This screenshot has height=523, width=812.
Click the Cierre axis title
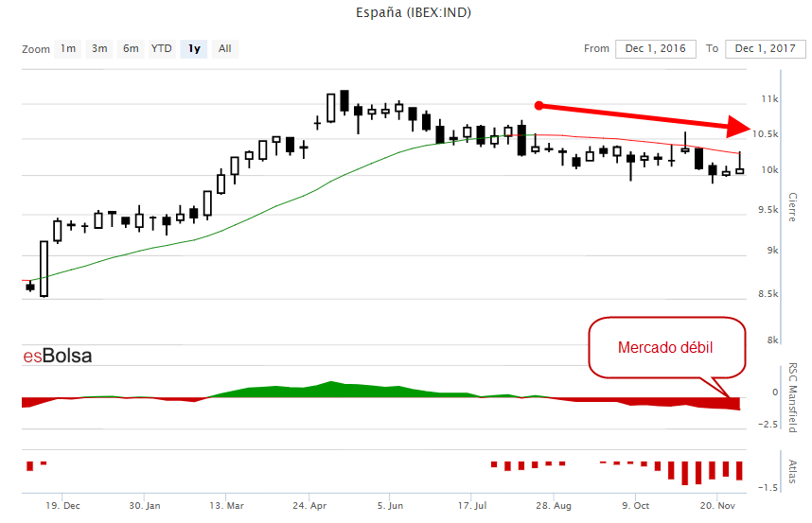pos(792,207)
